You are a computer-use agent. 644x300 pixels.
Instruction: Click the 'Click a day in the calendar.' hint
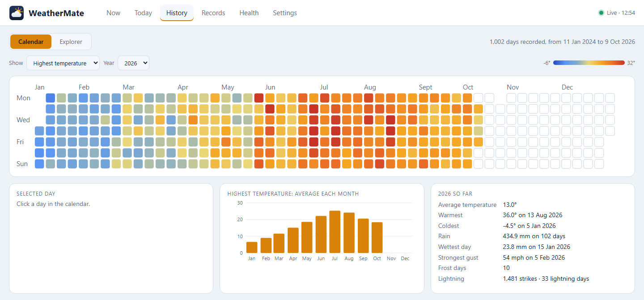(53, 204)
